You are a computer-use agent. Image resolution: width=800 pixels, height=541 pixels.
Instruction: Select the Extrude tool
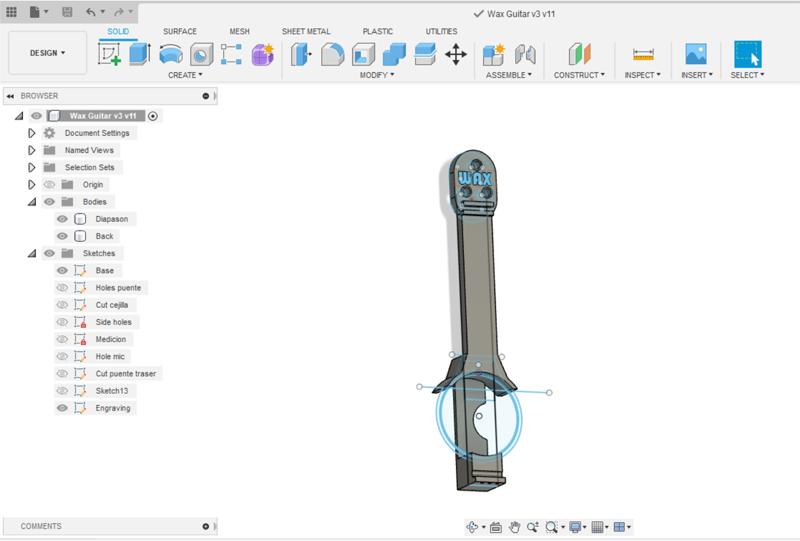[139, 54]
